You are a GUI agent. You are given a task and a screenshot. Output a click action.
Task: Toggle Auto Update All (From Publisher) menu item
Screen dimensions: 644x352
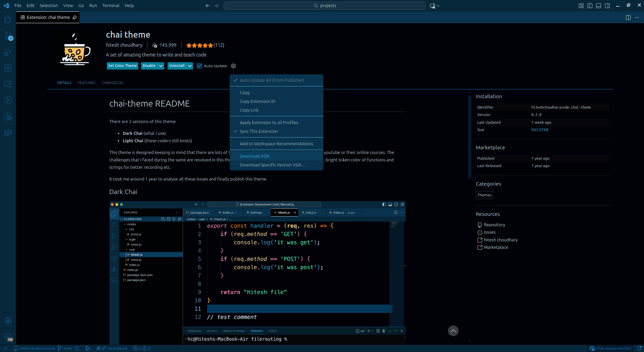pos(276,80)
